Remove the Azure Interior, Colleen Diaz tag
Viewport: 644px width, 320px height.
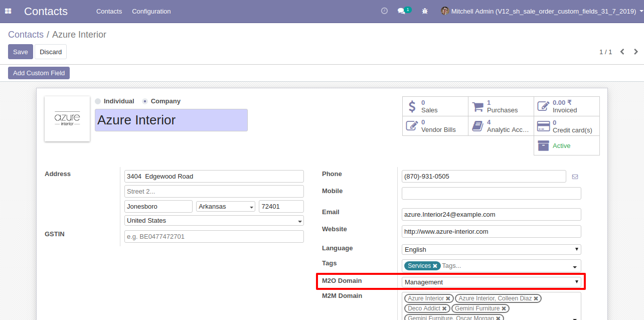coord(536,298)
